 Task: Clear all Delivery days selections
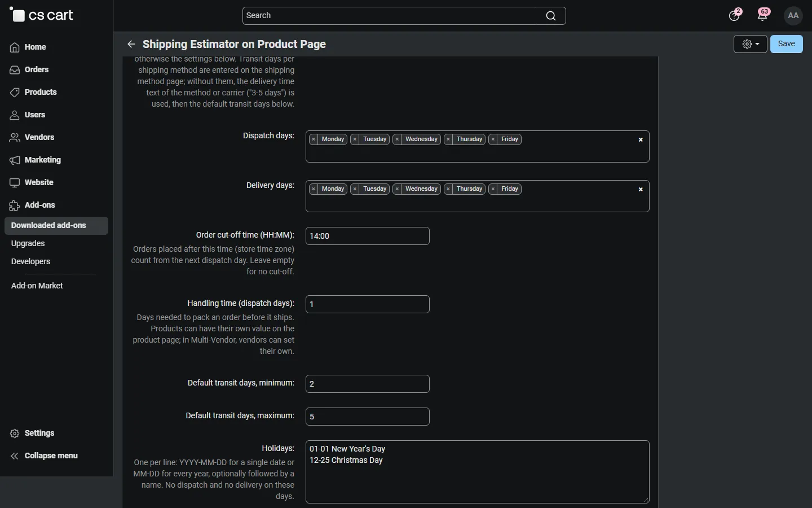[641, 190]
